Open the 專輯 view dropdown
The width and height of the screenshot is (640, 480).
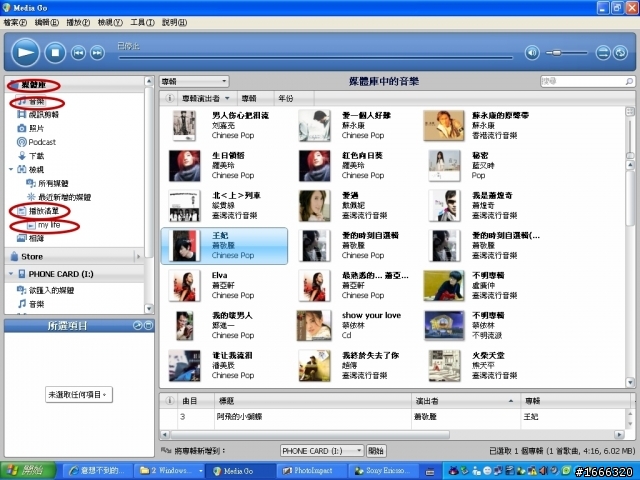click(194, 81)
